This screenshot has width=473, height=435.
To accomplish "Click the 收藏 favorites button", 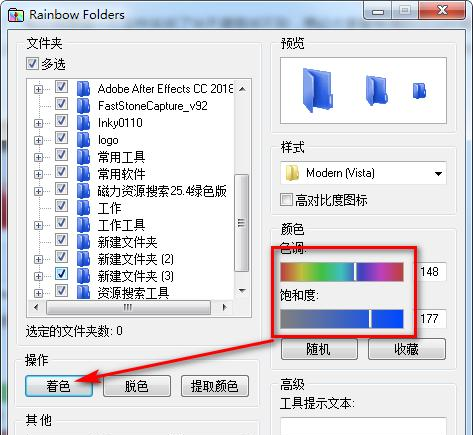I will (407, 349).
